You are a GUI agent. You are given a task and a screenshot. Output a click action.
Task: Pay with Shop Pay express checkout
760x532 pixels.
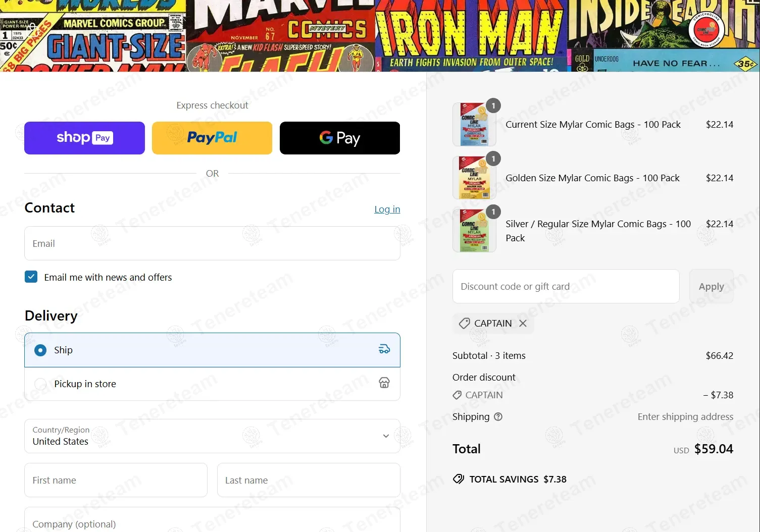84,138
